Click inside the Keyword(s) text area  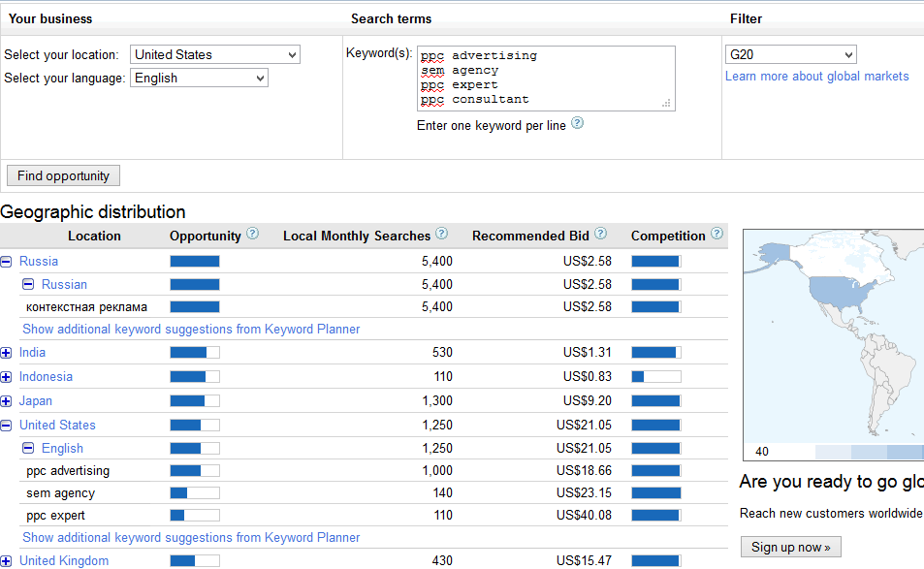tap(546, 78)
